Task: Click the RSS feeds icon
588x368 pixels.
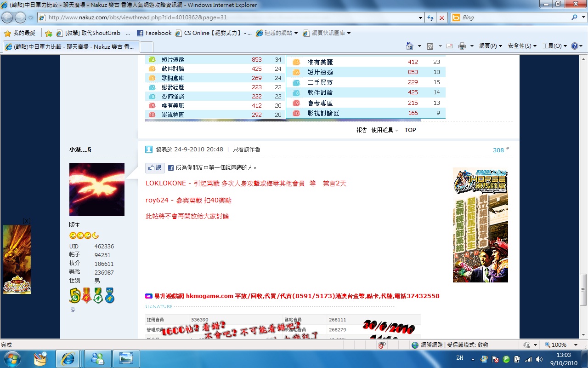Action: point(430,46)
